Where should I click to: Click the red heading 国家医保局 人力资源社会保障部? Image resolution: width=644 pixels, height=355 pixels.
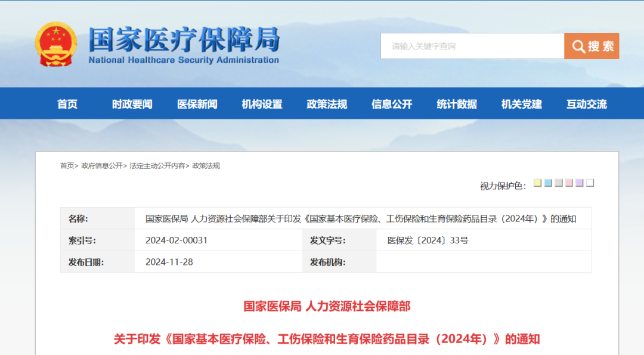(x=327, y=306)
